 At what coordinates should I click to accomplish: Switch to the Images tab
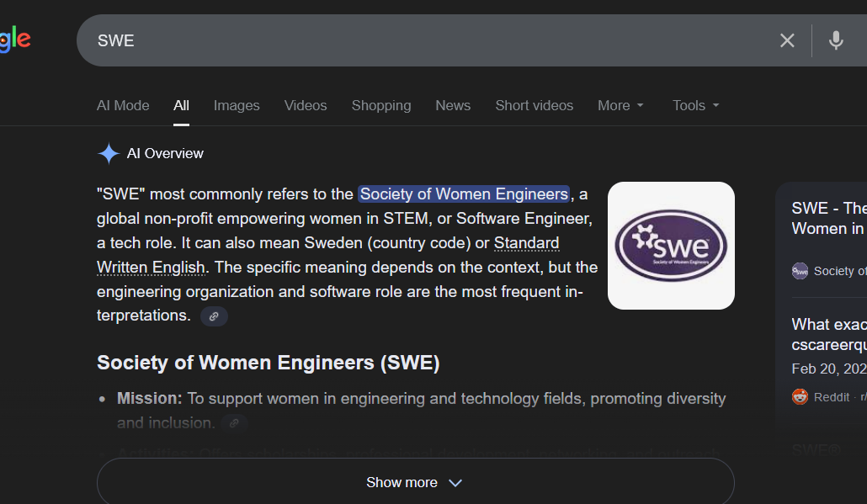pos(237,105)
